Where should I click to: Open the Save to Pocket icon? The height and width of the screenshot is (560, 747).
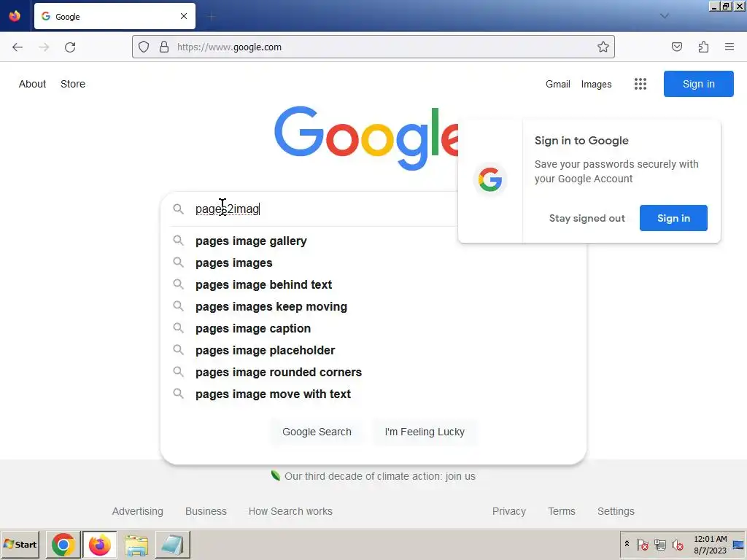pyautogui.click(x=677, y=47)
